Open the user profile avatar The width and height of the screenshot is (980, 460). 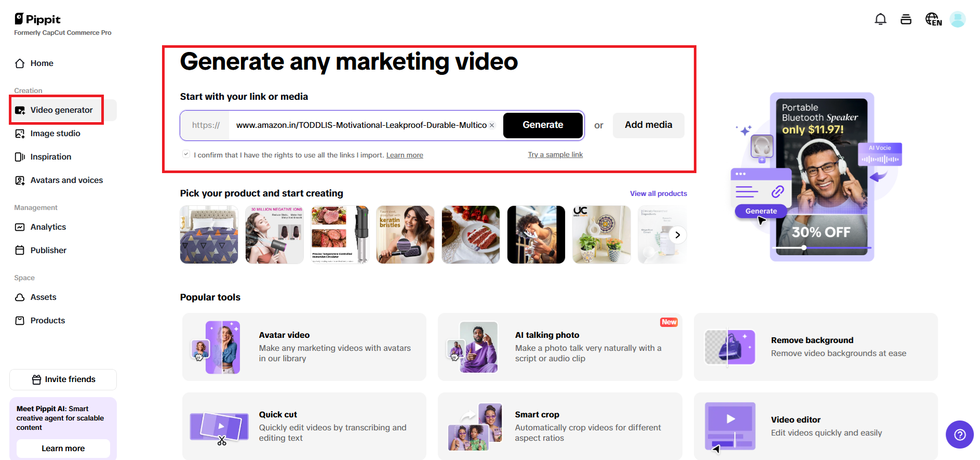coord(958,19)
